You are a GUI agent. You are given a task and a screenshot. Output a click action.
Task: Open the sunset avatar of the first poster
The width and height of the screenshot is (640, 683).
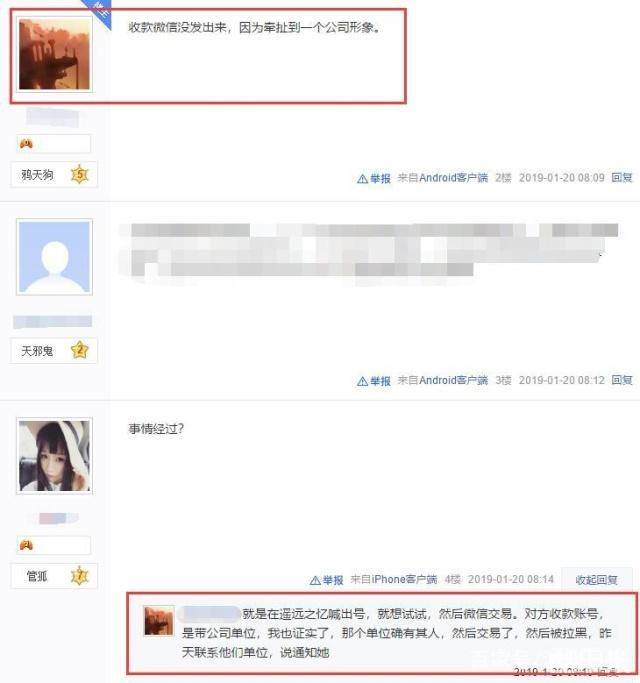tap(54, 54)
